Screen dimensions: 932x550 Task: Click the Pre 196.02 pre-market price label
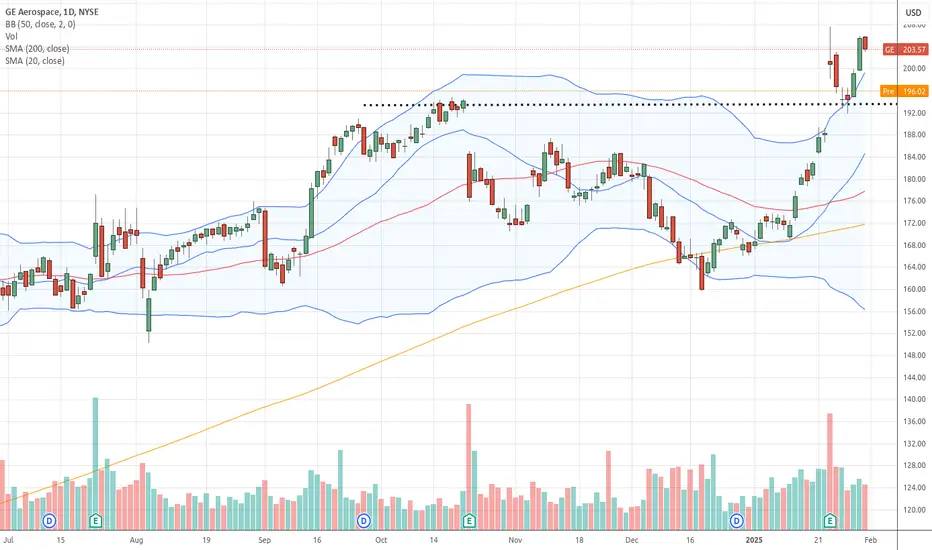904,91
